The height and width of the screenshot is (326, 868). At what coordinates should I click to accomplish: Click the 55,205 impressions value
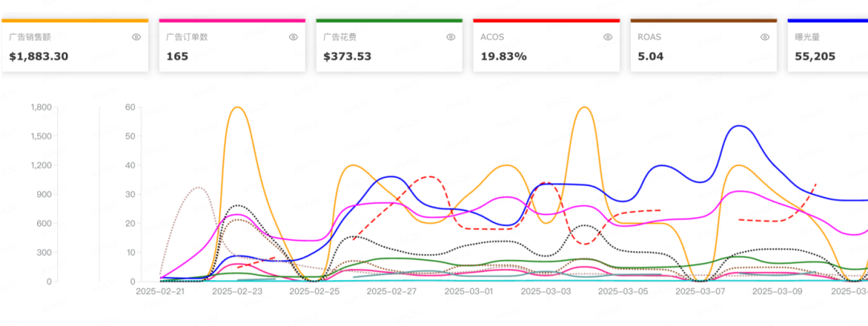(816, 56)
